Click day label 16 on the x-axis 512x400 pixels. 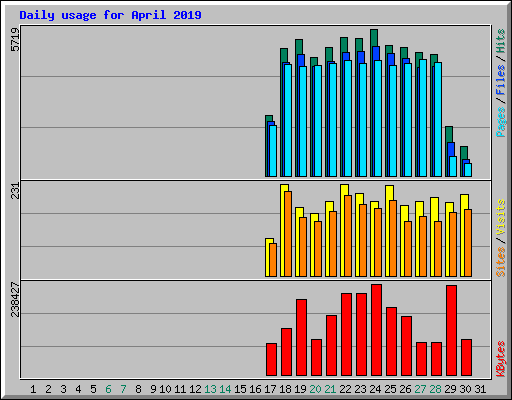255,389
